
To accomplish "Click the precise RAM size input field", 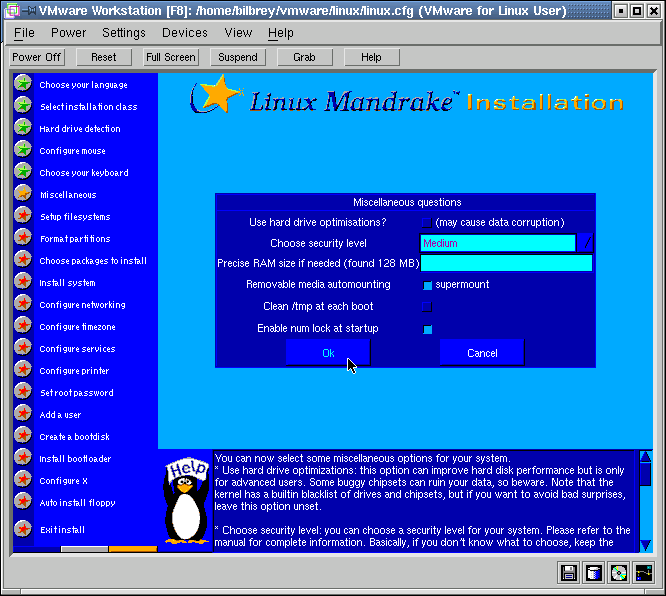I will 506,264.
